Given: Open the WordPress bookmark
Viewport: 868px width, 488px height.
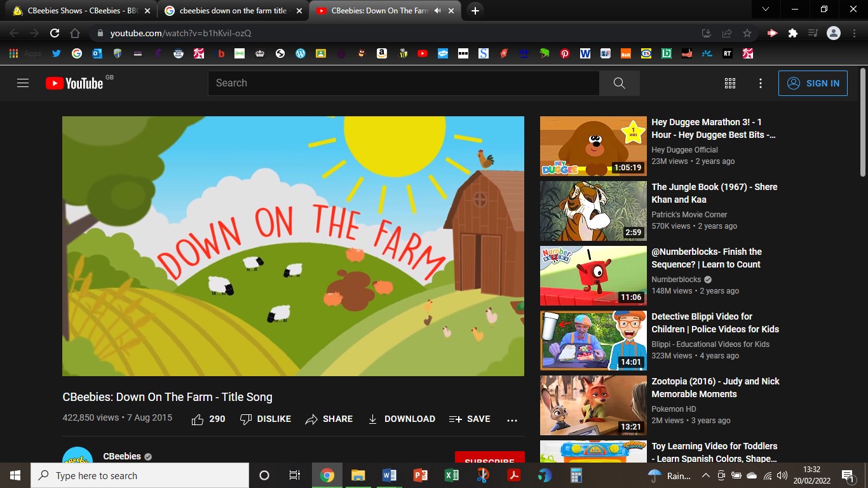Looking at the screenshot, I should point(301,53).
